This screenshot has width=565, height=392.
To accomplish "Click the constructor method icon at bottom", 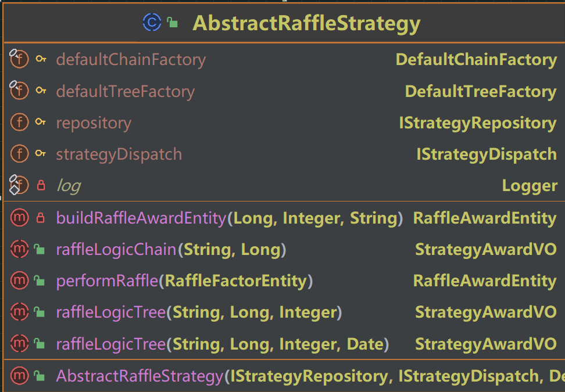I will coord(19,376).
